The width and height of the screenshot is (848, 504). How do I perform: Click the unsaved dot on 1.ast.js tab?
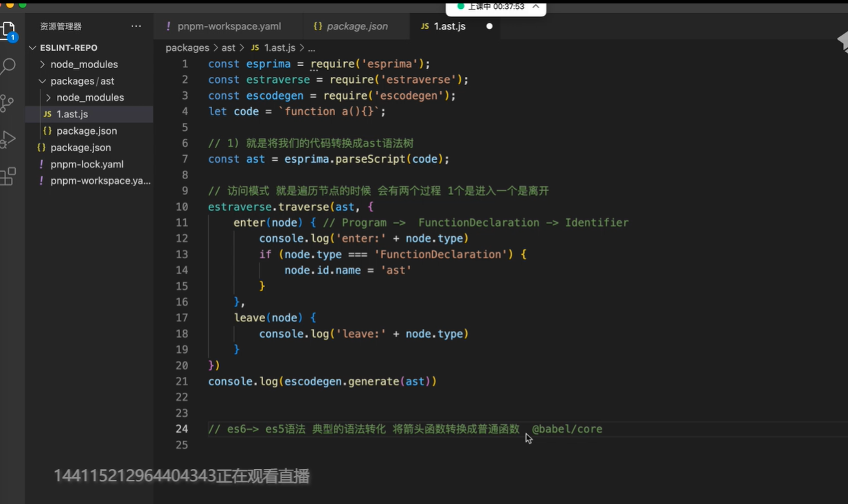(x=489, y=26)
